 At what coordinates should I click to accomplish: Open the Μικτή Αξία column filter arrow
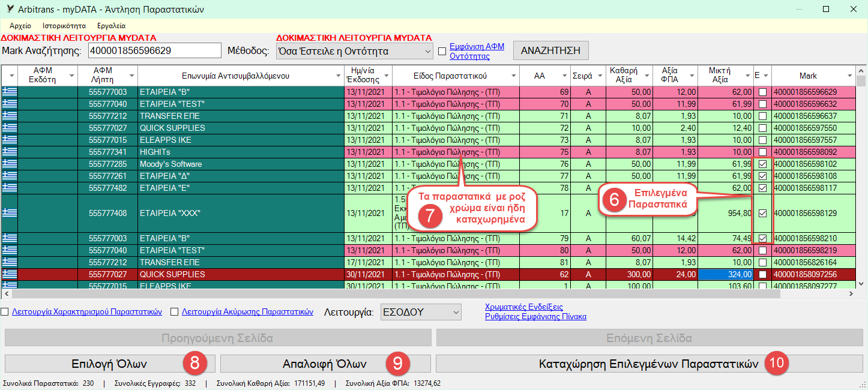click(747, 76)
